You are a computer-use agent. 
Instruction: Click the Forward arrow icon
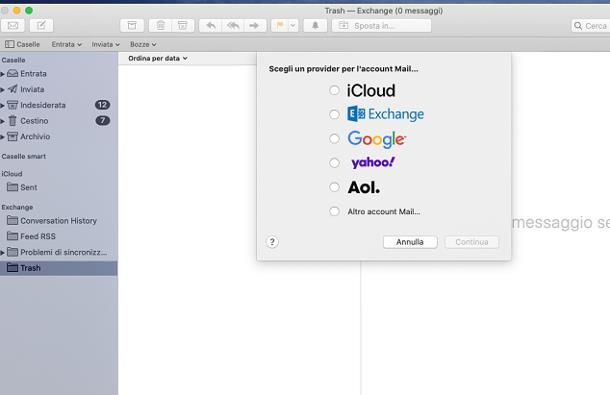(255, 26)
